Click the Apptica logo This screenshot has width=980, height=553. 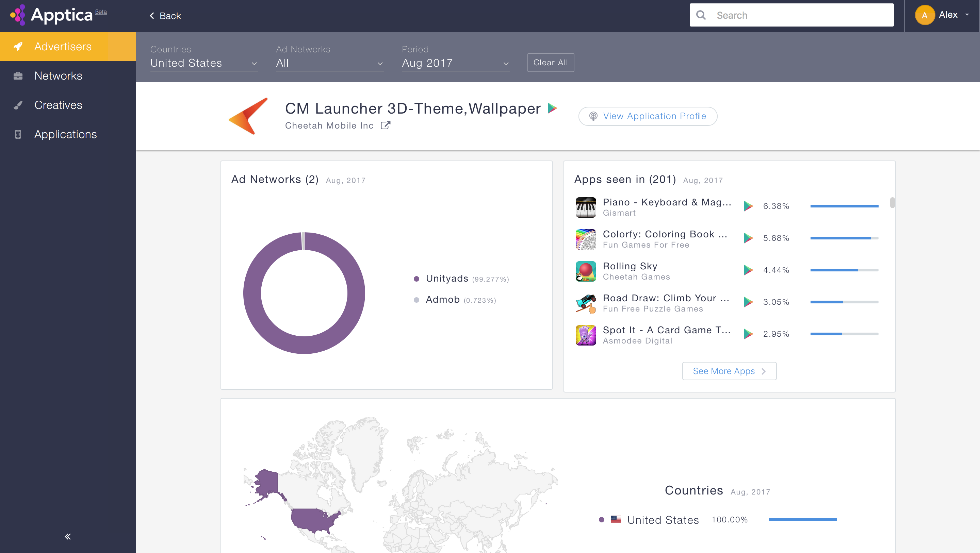point(58,15)
